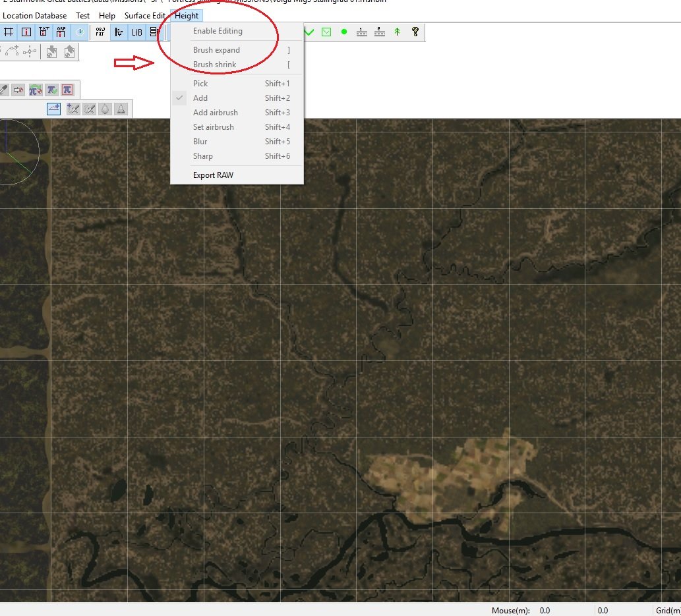Select the add curve point tool

(12, 51)
